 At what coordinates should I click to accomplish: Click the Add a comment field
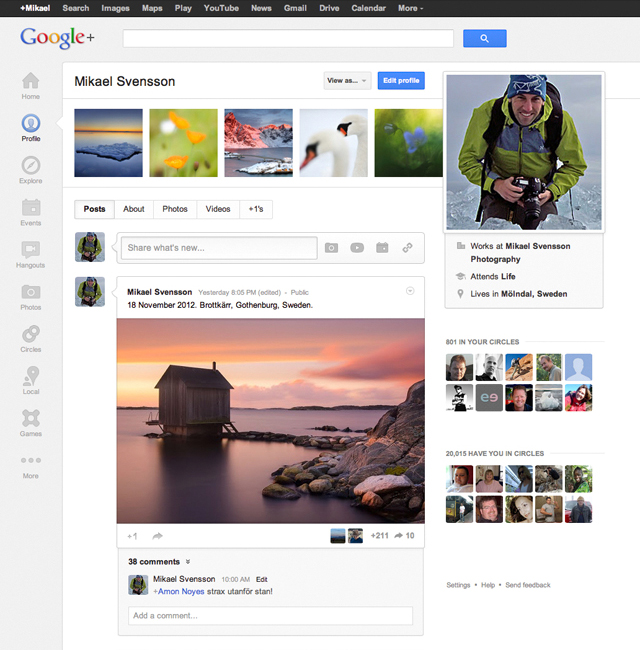270,616
